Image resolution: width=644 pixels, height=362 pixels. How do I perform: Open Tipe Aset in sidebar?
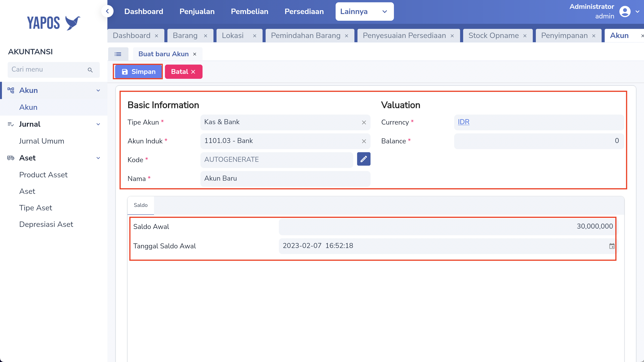[x=35, y=208]
